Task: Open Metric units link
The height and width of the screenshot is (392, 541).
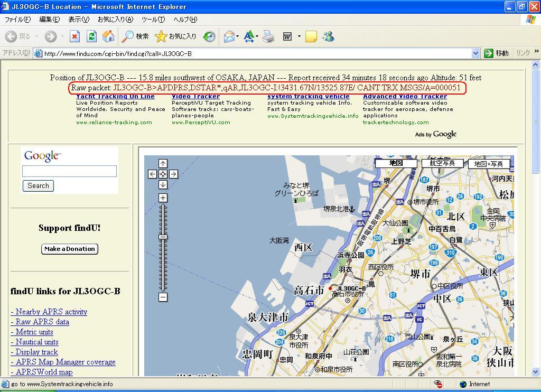Action: 32,332
